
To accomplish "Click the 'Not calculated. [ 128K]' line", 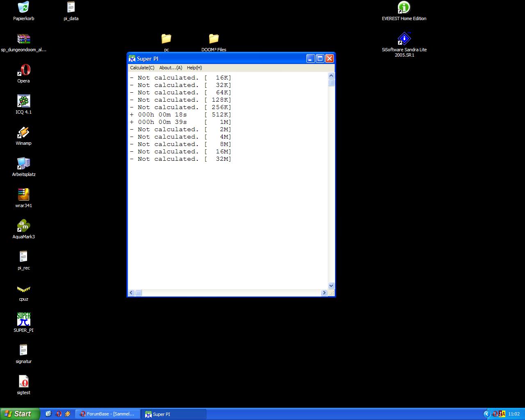I will tap(180, 100).
